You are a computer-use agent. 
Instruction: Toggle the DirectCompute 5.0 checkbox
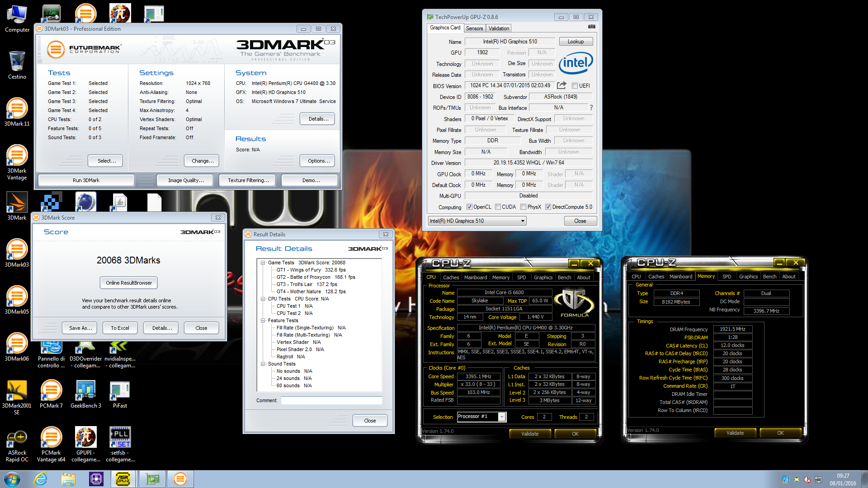[x=548, y=207]
